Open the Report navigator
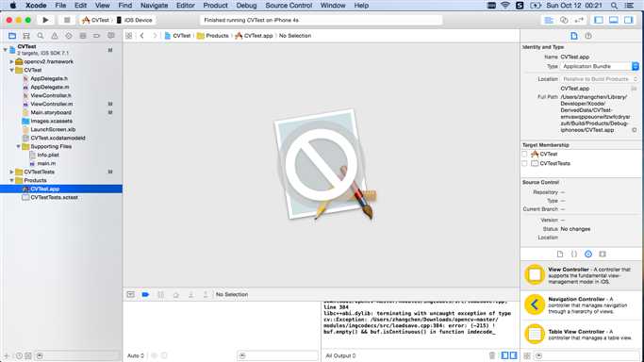The height and width of the screenshot is (362, 644). pyautogui.click(x=111, y=36)
